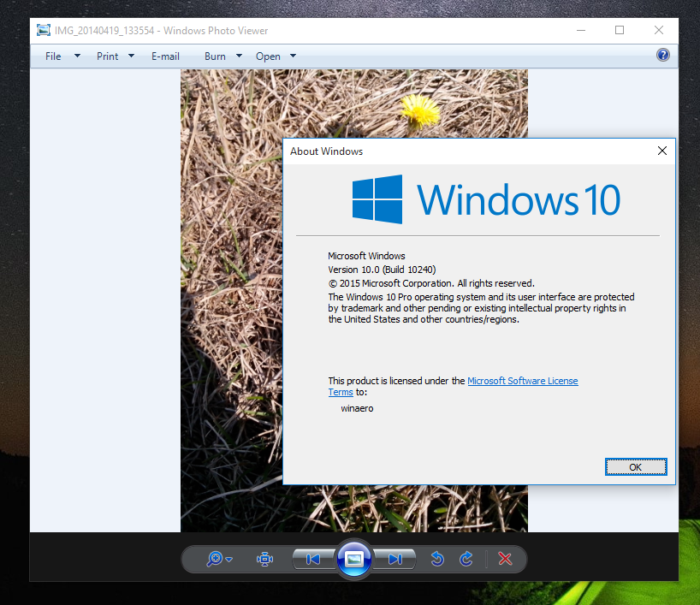Viewport: 700px width, 605px height.
Task: Open the Open menu
Action: coord(268,56)
